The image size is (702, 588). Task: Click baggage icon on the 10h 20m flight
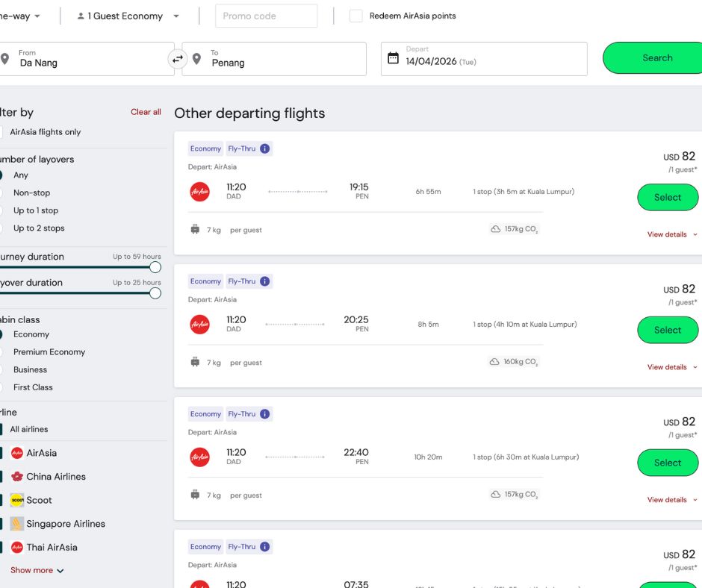[x=195, y=495]
